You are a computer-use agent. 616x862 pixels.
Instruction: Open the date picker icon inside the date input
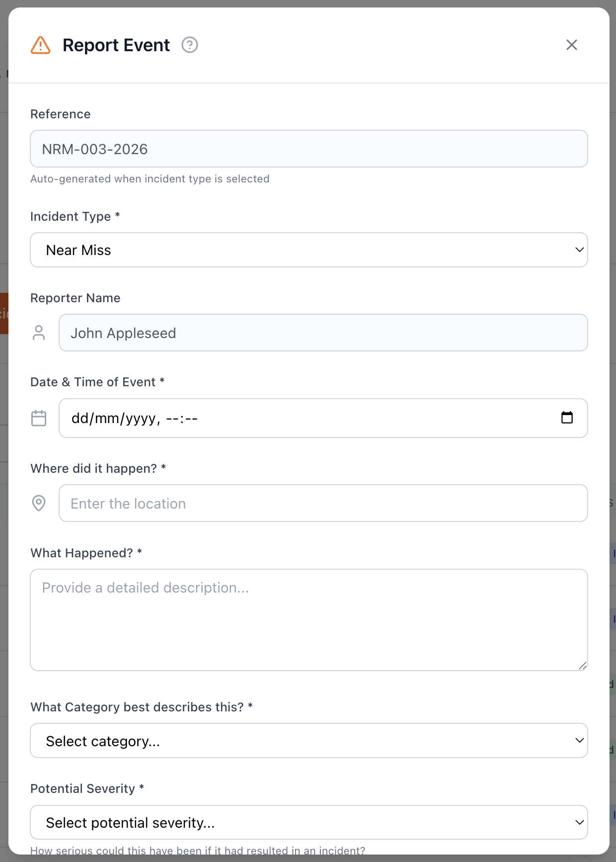click(x=567, y=418)
